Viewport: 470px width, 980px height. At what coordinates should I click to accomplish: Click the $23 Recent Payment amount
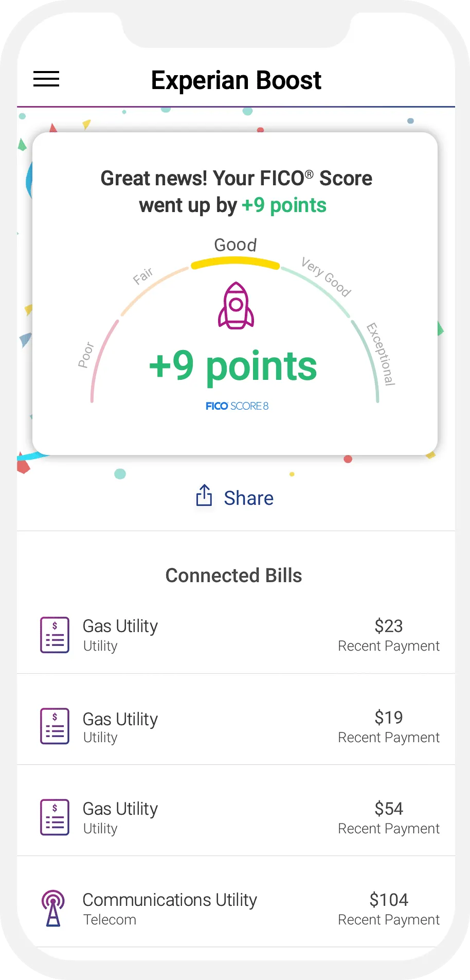389,626
